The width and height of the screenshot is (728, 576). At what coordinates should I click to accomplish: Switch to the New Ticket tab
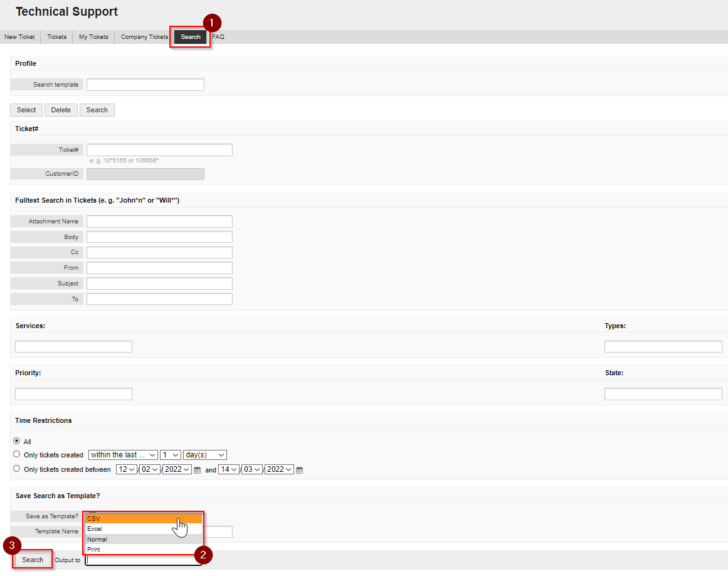(20, 37)
